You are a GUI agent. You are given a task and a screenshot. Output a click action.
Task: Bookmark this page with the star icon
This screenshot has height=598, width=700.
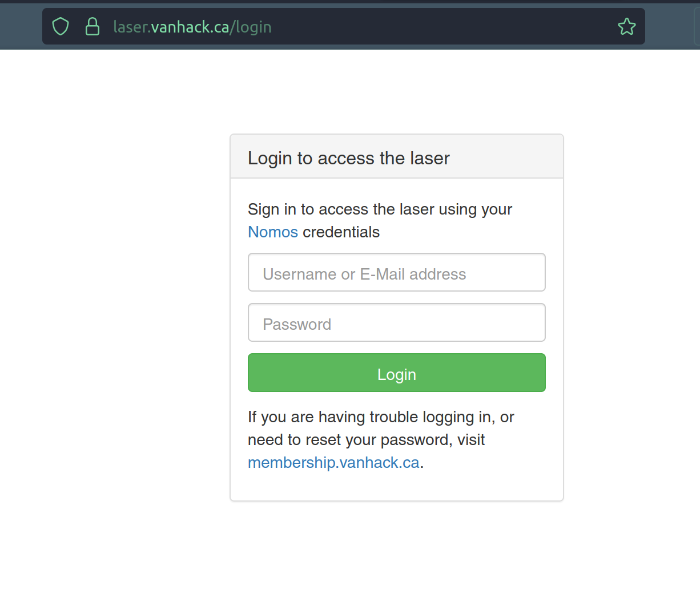tap(626, 27)
